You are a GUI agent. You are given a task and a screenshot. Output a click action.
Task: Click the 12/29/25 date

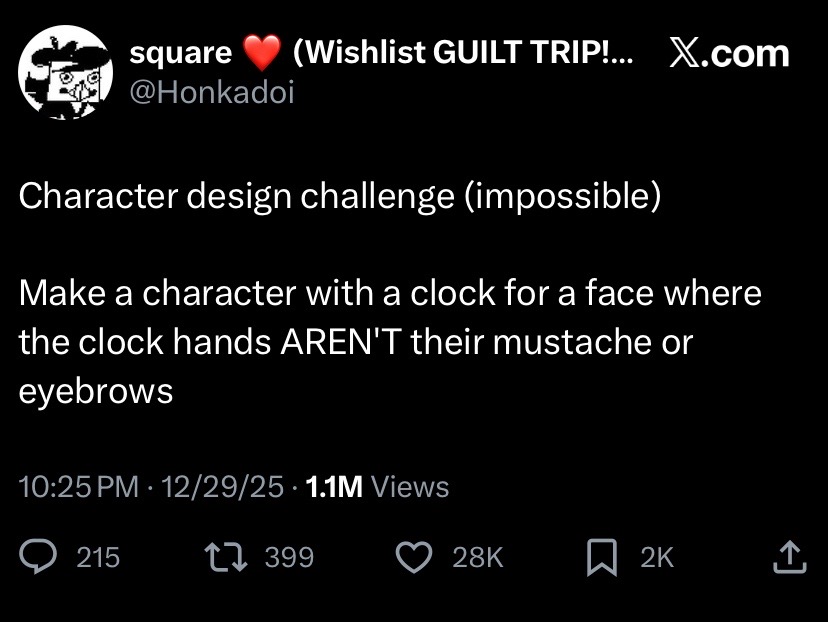222,486
